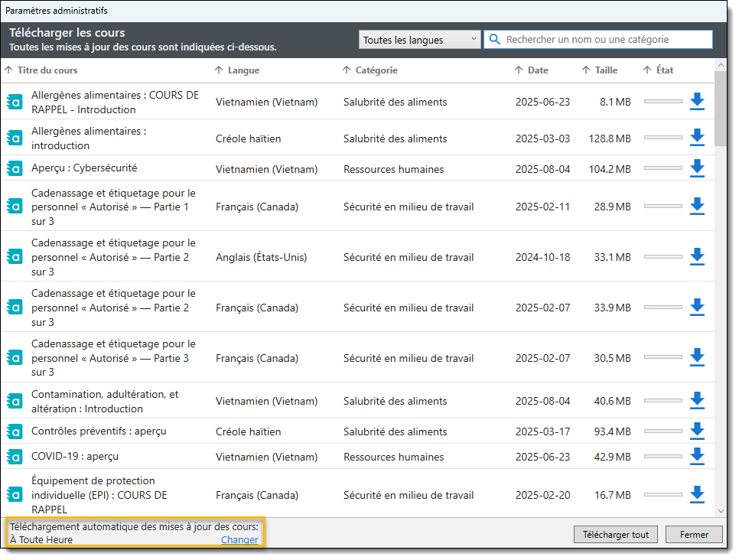Download Contamination, adultération, et altération course
The height and width of the screenshot is (560, 739).
[697, 401]
